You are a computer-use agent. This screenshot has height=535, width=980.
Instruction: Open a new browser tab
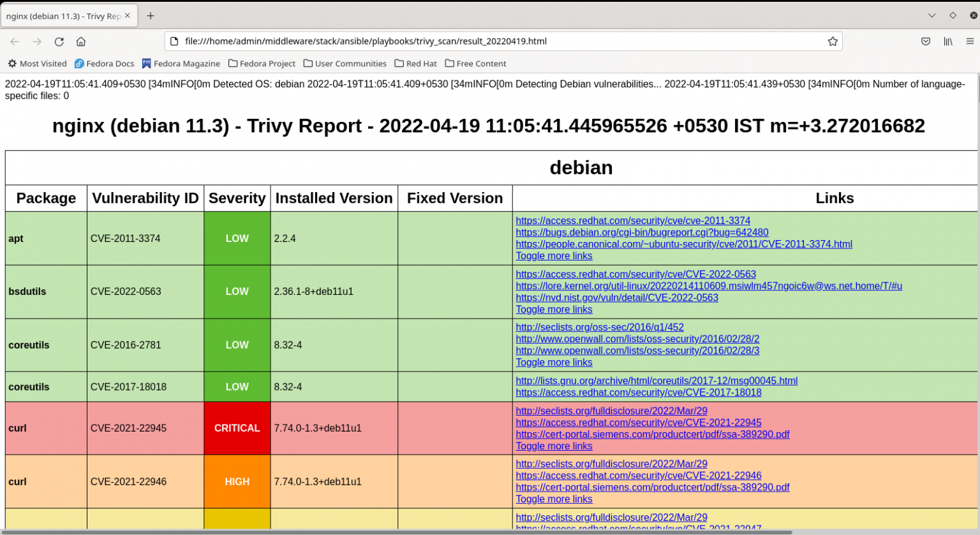tap(149, 16)
